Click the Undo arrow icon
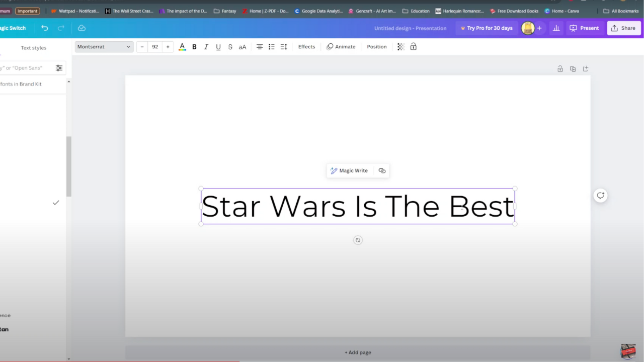Image resolution: width=644 pixels, height=362 pixels. click(45, 28)
